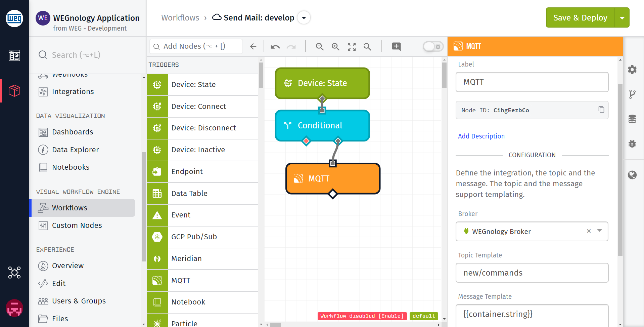Zoom out the workflow canvas
This screenshot has height=327, width=644.
point(320,46)
